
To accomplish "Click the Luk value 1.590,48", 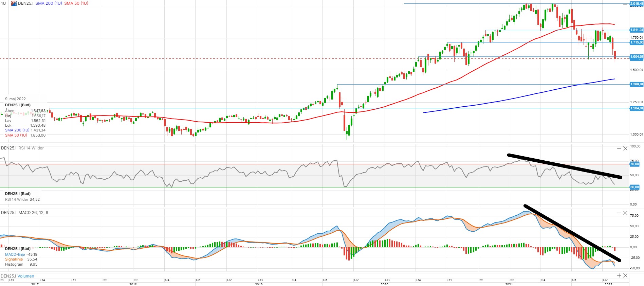I will (x=38, y=125).
